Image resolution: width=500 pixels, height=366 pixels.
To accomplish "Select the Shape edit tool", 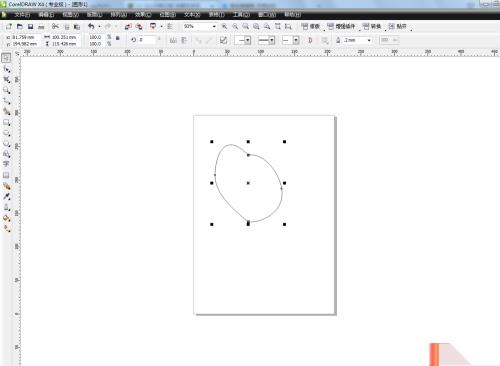I will coord(6,69).
